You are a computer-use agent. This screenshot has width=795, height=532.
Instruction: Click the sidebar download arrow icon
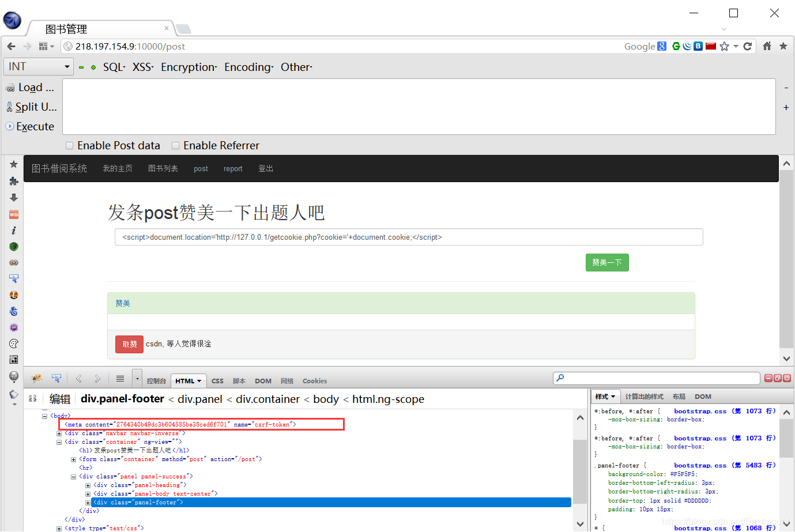[x=14, y=198]
